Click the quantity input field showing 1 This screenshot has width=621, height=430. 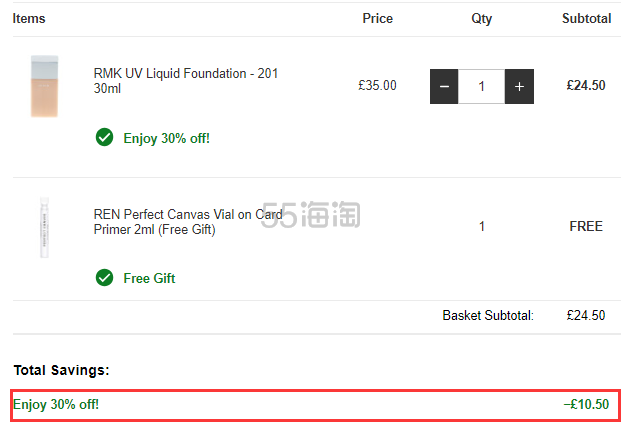click(x=482, y=86)
